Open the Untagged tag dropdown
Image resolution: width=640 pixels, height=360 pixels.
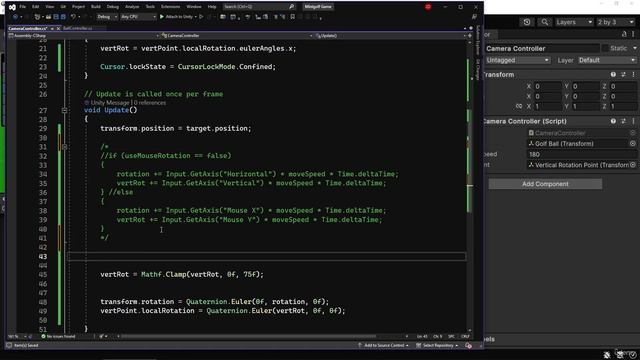(518, 60)
